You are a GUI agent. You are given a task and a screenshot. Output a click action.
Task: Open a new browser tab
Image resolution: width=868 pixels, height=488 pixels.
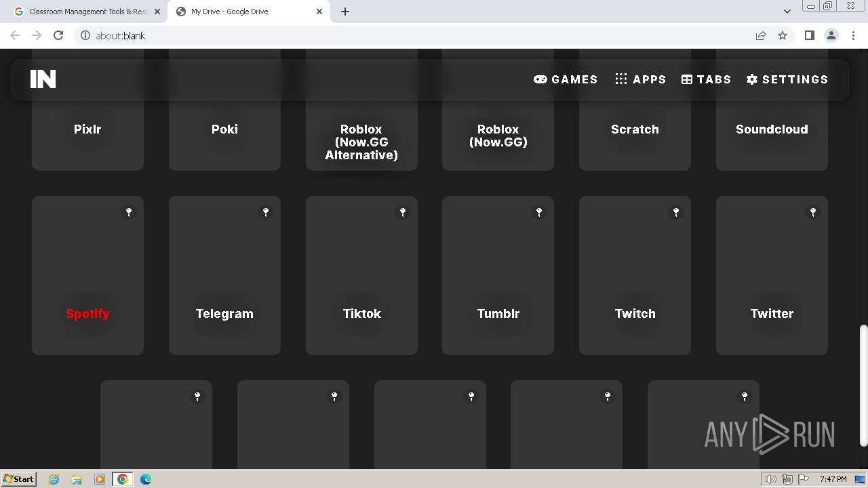tap(344, 12)
